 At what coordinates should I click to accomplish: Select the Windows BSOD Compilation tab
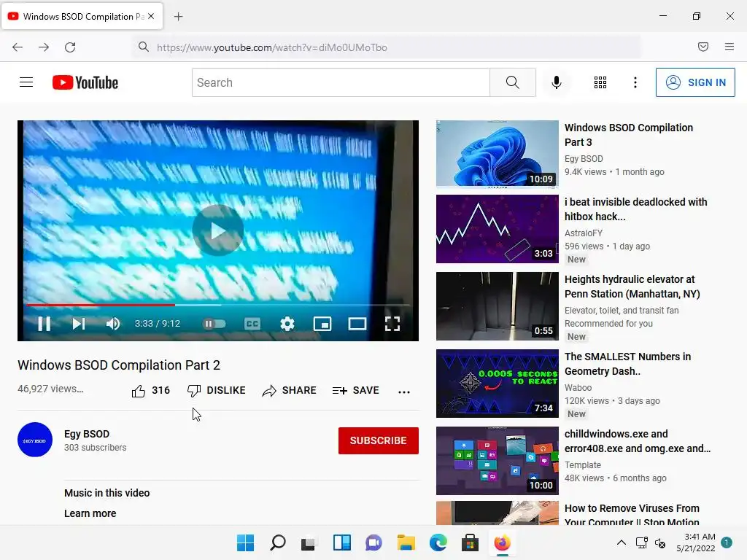pos(82,16)
